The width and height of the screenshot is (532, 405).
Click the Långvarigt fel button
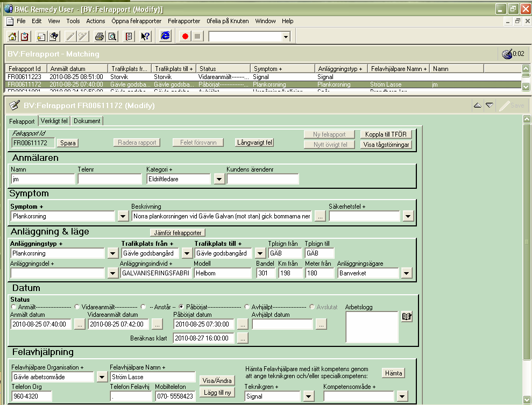[x=254, y=143]
